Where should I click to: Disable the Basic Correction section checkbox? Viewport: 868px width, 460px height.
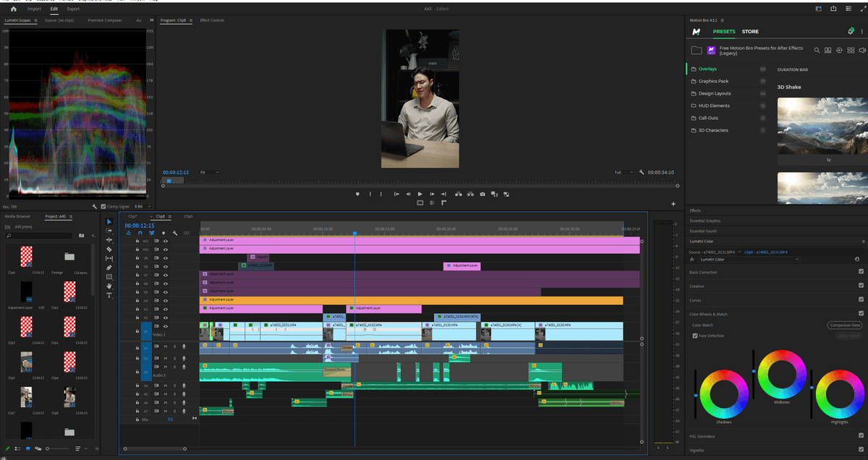(861, 272)
